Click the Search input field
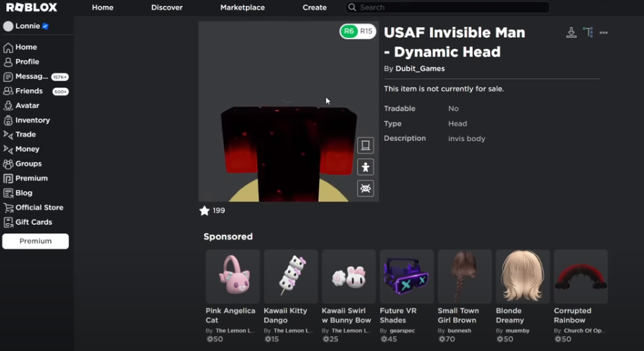 pos(447,8)
